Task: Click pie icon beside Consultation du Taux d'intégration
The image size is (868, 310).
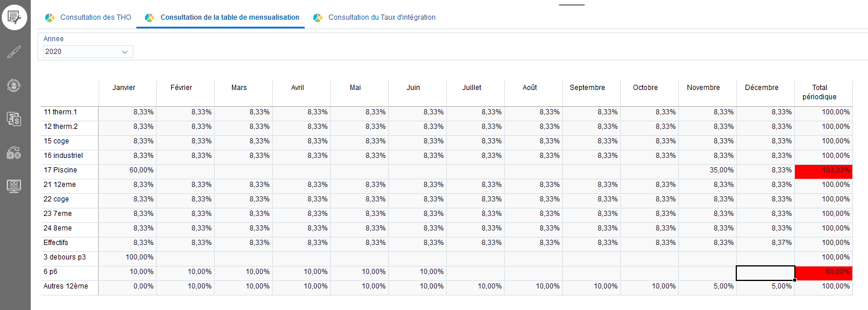Action: point(318,17)
